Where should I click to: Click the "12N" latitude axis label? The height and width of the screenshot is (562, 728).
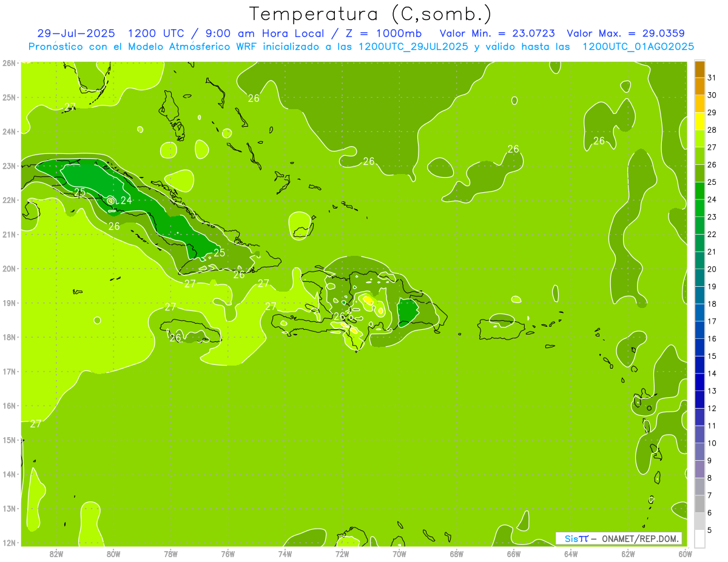8,543
